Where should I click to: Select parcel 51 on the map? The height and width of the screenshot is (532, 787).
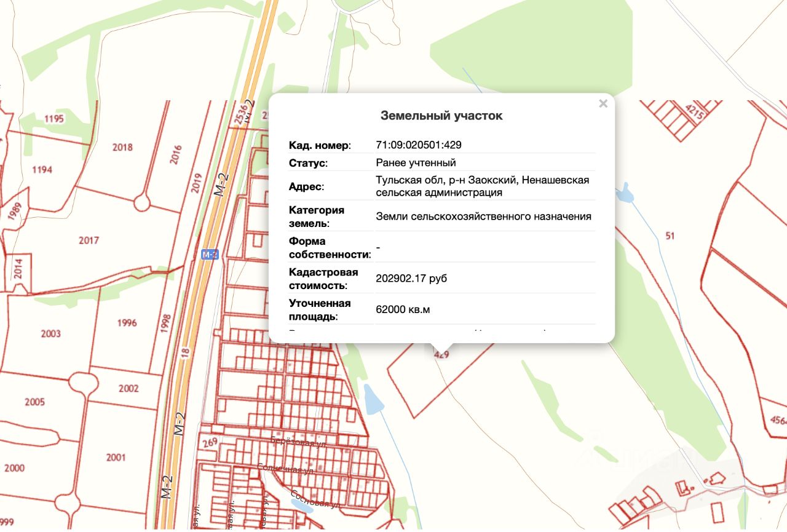click(670, 236)
